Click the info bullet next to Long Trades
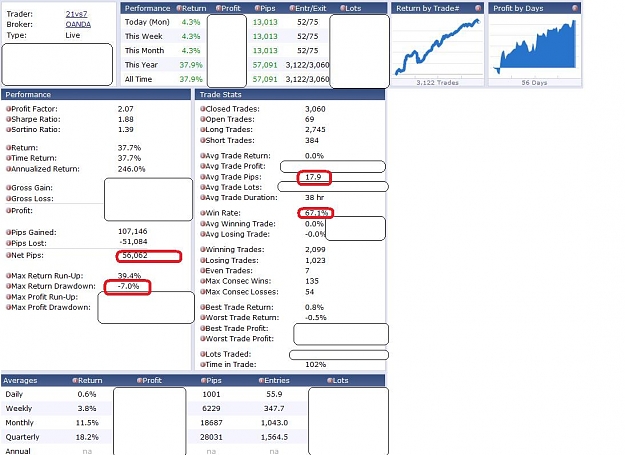Screen dimensions: 625x455 pyautogui.click(x=202, y=129)
